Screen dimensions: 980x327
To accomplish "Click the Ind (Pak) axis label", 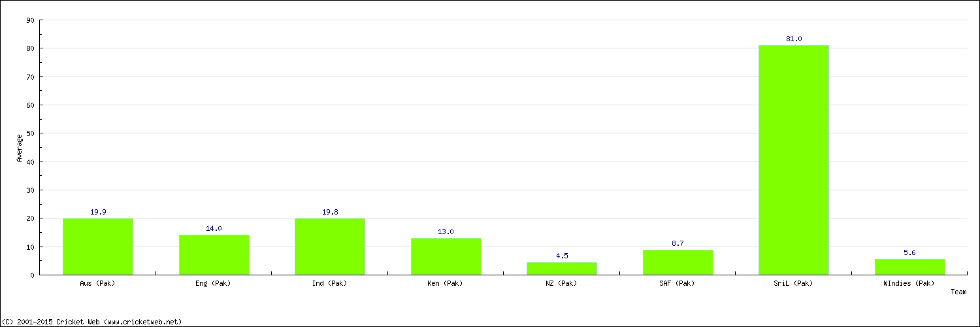I will (x=330, y=283).
